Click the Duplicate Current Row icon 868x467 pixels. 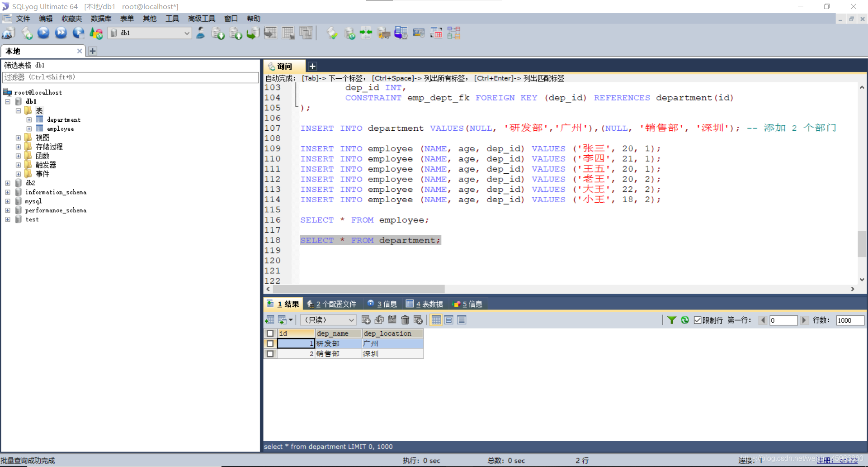coord(379,320)
